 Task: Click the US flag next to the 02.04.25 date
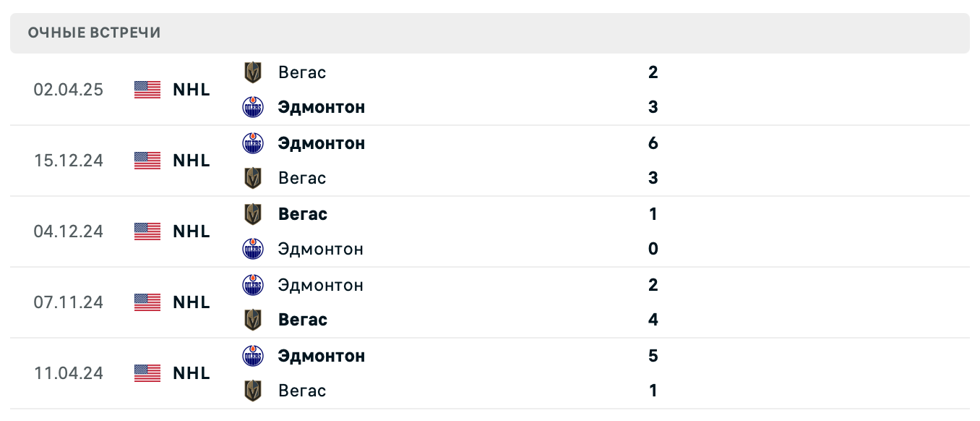147,90
